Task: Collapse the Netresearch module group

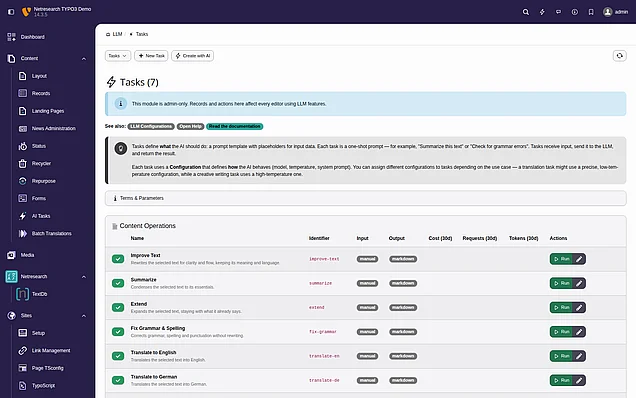Action: point(84,277)
